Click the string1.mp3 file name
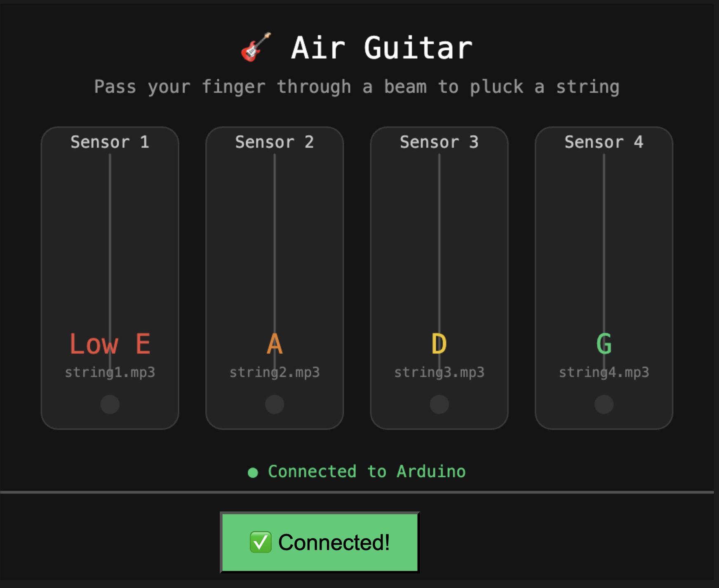 [110, 372]
